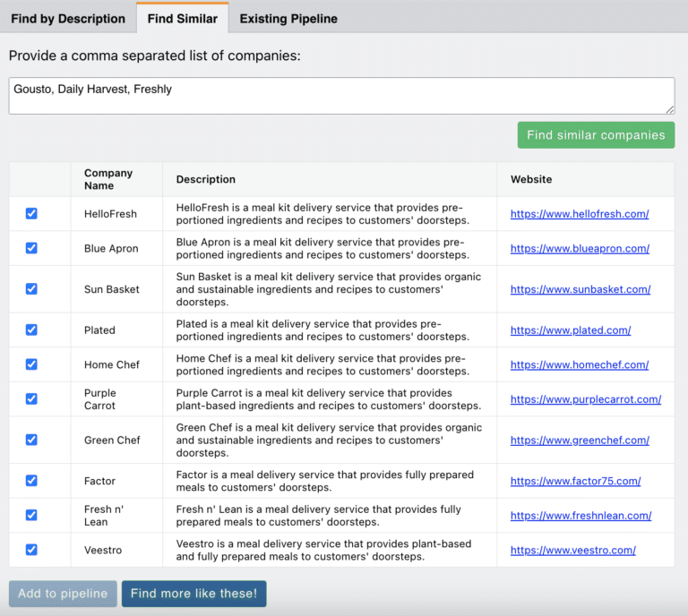Toggle the Purple Carrot checkbox
688x616 pixels.
tap(31, 398)
